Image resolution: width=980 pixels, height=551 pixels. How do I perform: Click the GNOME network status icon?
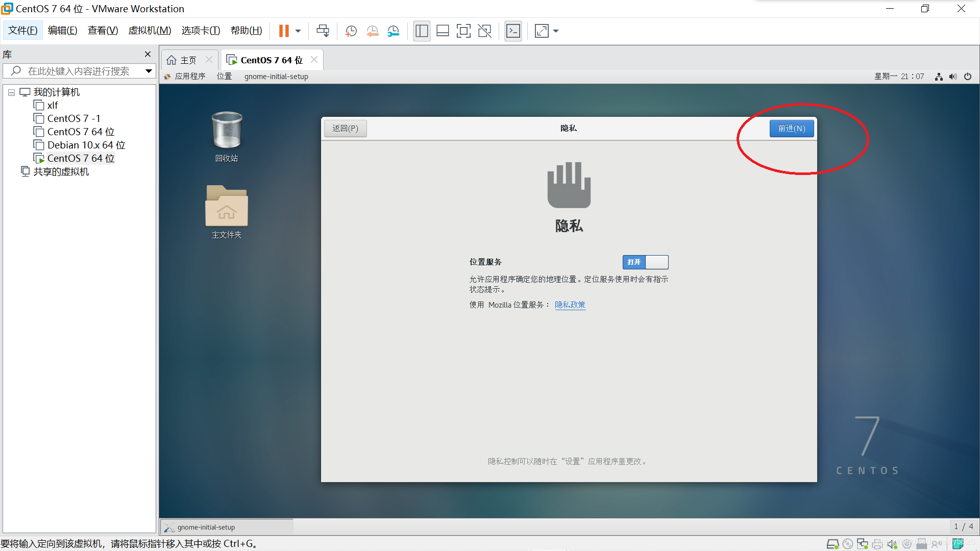click(939, 77)
